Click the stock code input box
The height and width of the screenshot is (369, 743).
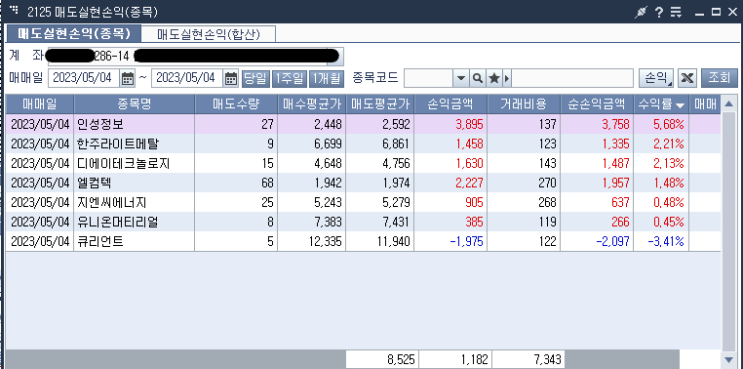pos(428,79)
